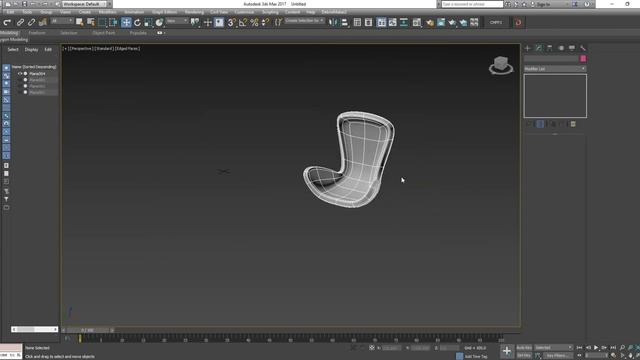640x360 pixels.
Task: Open the Curve Editor icon
Action: [392, 22]
